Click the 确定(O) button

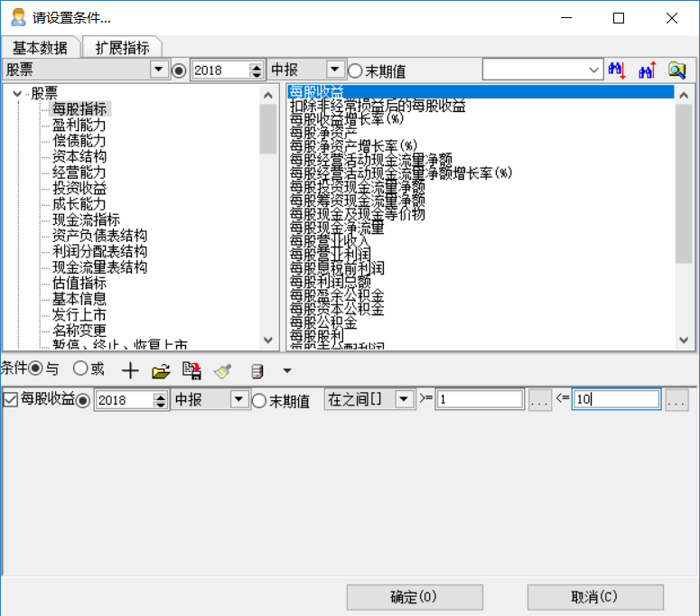tap(415, 597)
